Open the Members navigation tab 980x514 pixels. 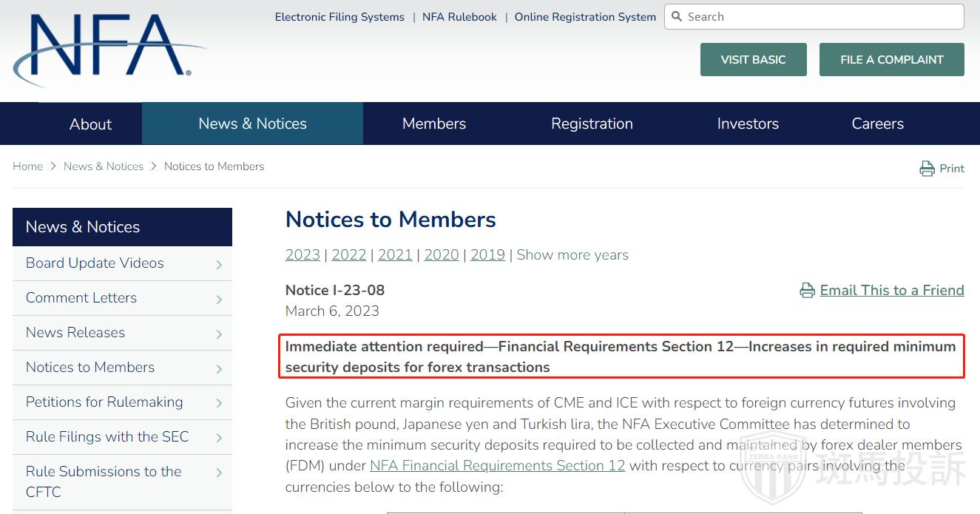coord(434,124)
